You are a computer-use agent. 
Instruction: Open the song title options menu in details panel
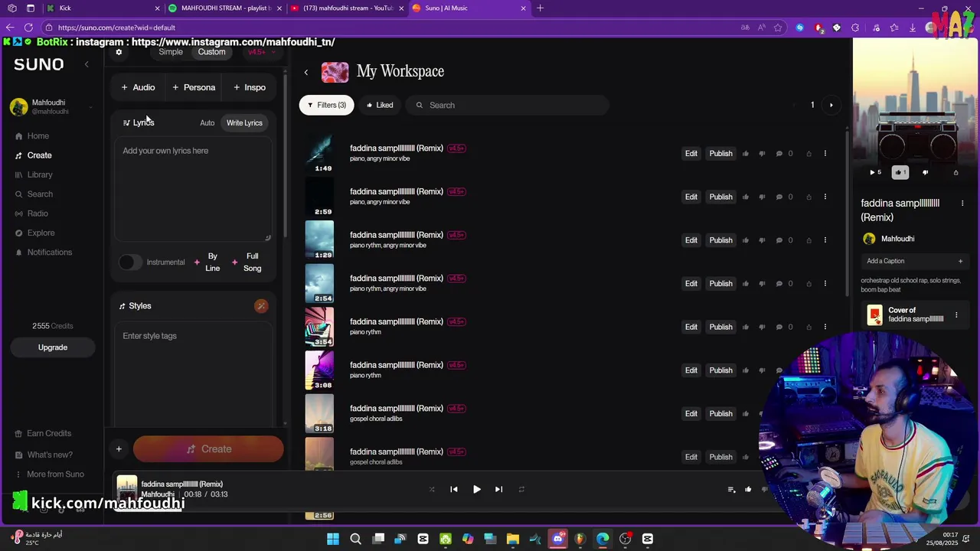pos(962,204)
